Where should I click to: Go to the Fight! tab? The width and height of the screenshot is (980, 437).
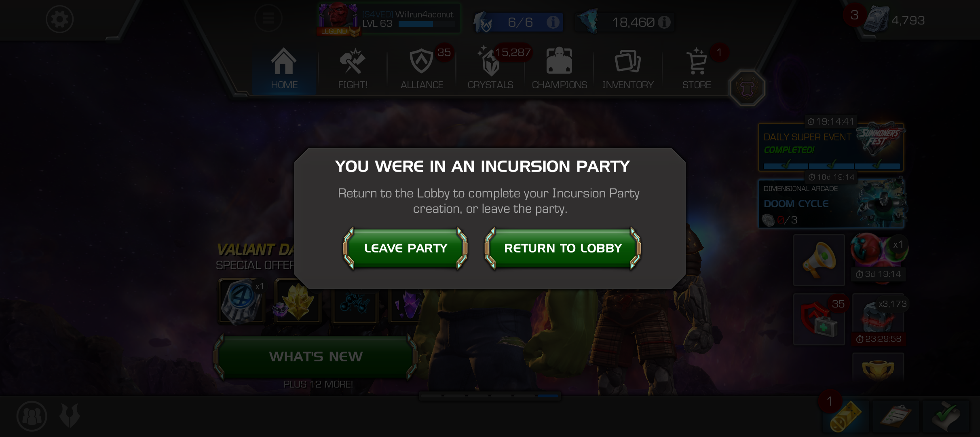[x=353, y=69]
